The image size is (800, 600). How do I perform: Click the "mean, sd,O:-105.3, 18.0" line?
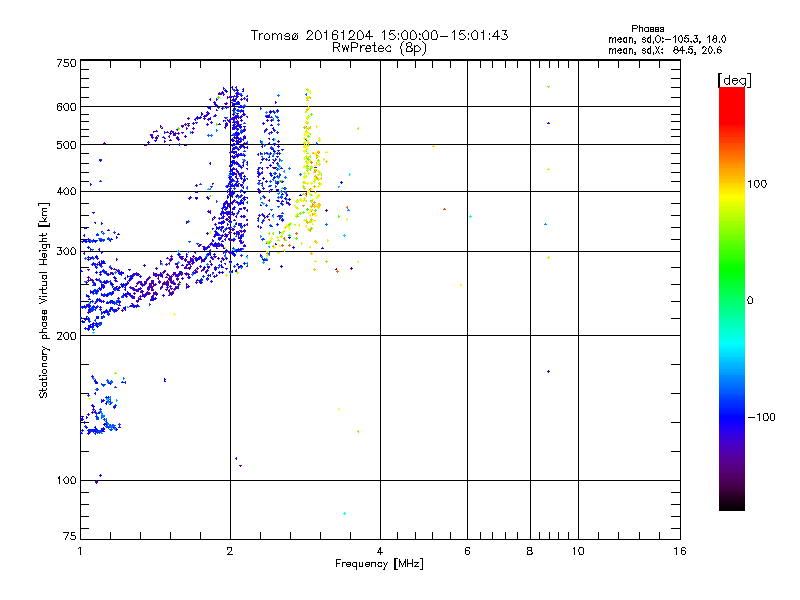pyautogui.click(x=667, y=39)
